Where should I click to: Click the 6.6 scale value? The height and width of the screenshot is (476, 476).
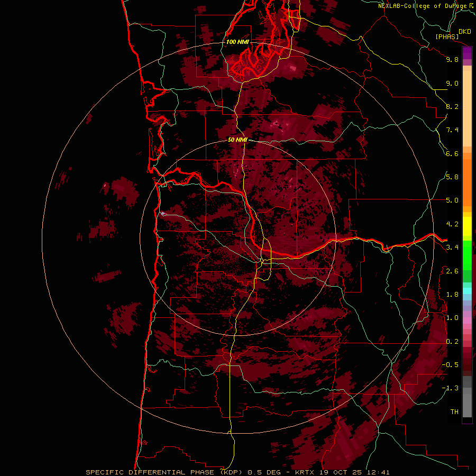[x=452, y=153]
